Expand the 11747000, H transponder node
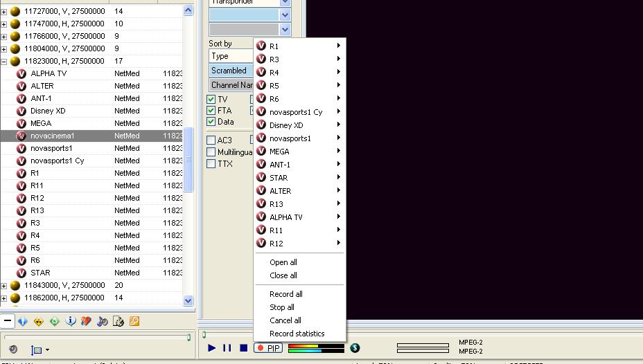 (x=3, y=24)
